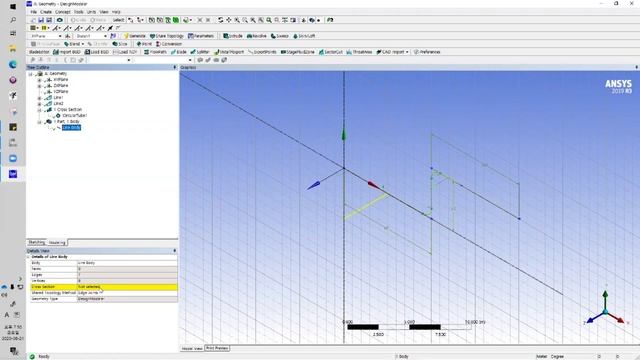Viewport: 640px width, 360px height.
Task: Select the Skin/Loft feature
Action: click(304, 36)
